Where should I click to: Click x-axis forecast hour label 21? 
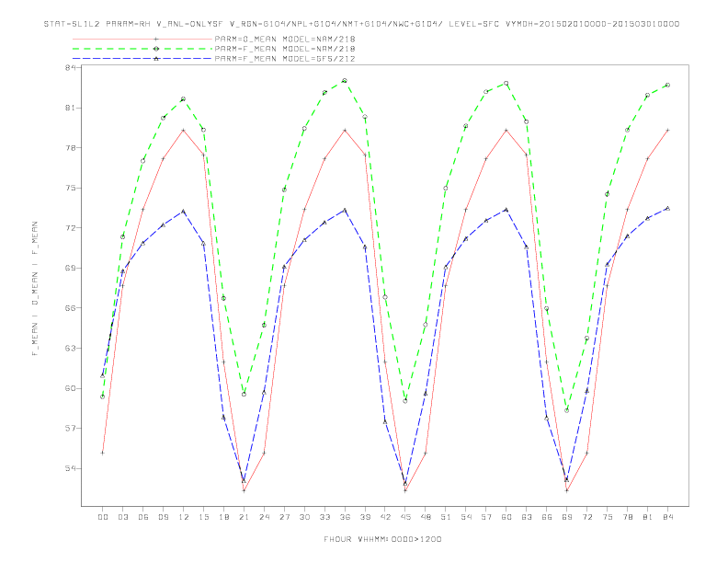pyautogui.click(x=244, y=517)
